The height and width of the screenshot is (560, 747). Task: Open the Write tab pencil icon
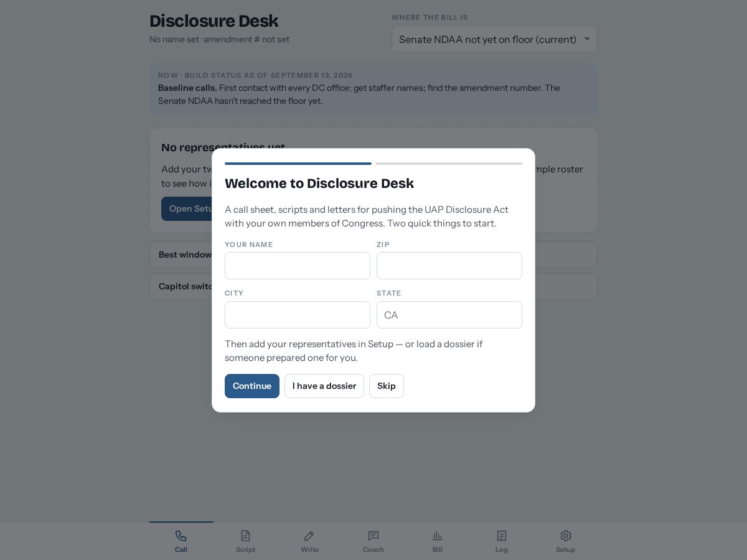point(309,536)
